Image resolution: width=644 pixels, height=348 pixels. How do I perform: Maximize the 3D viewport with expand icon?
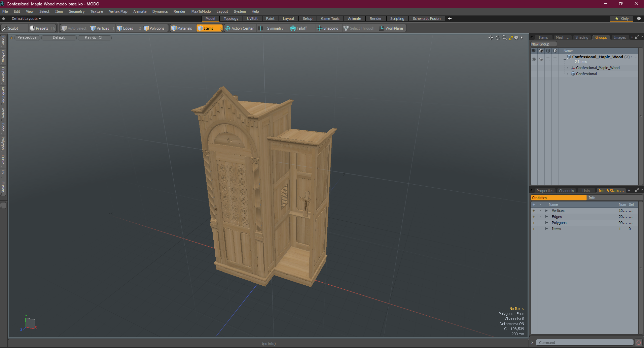[x=510, y=38]
